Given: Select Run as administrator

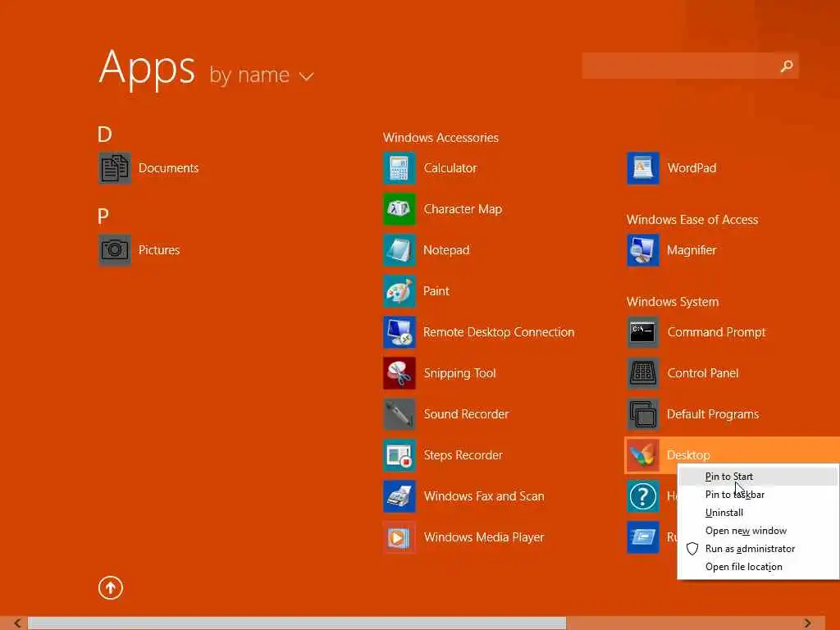Looking at the screenshot, I should (x=758, y=549).
